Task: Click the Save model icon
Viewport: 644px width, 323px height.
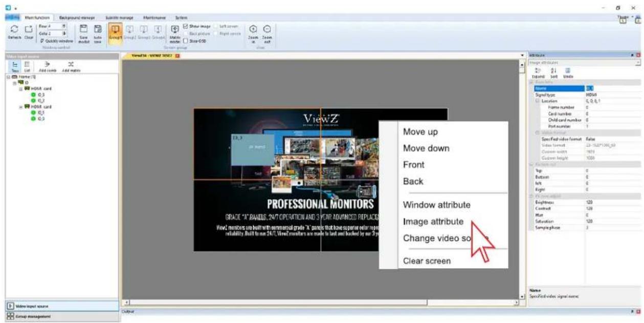Action: point(84,30)
